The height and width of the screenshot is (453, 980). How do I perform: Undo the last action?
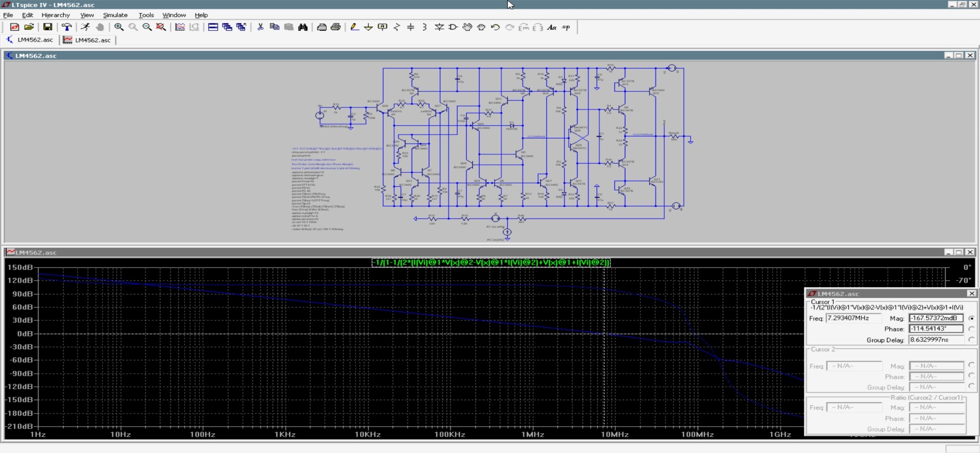coord(495,27)
